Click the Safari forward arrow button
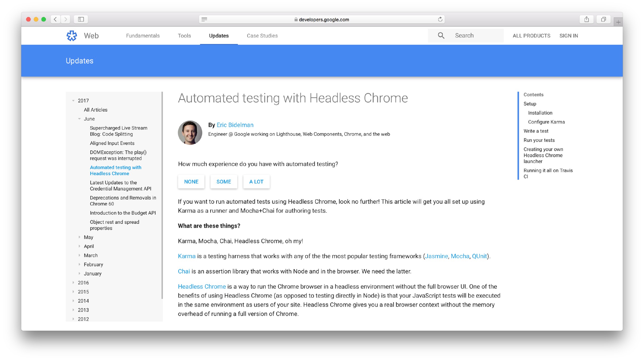This screenshot has width=644, height=361. click(65, 19)
